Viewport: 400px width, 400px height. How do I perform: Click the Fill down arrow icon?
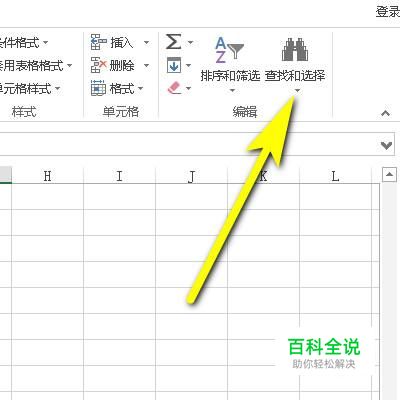point(174,65)
